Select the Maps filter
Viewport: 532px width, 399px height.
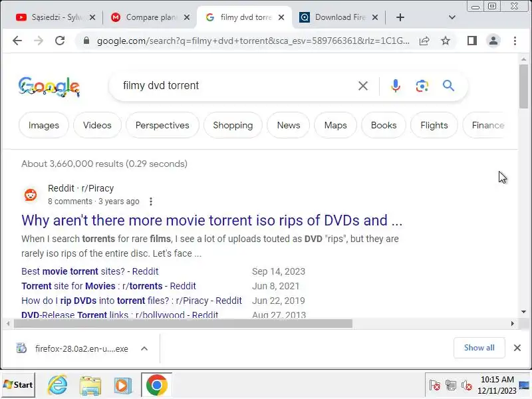click(x=336, y=125)
